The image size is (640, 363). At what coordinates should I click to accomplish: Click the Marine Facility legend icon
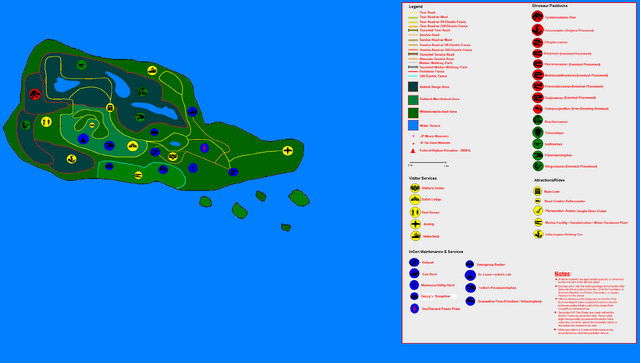tap(538, 223)
